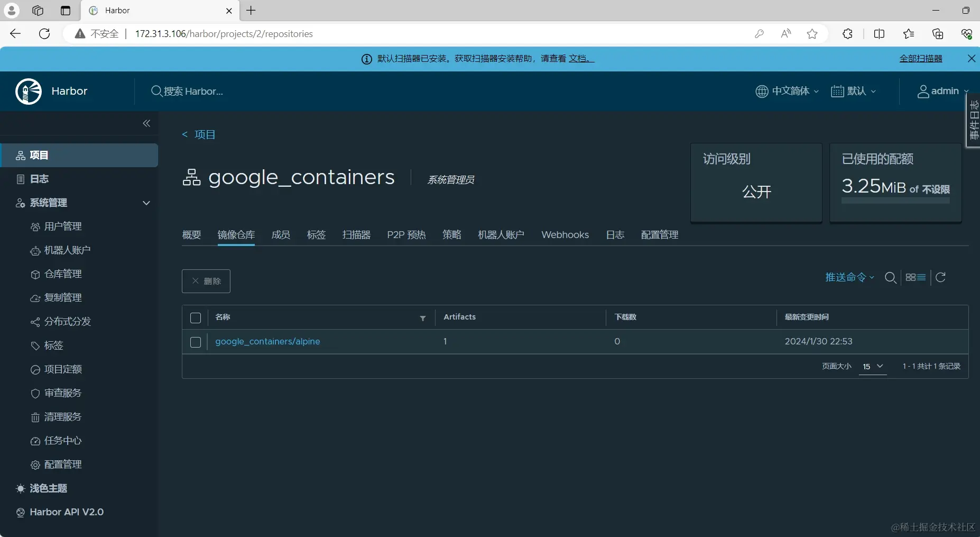Refresh the repository list
980x537 pixels.
(940, 277)
